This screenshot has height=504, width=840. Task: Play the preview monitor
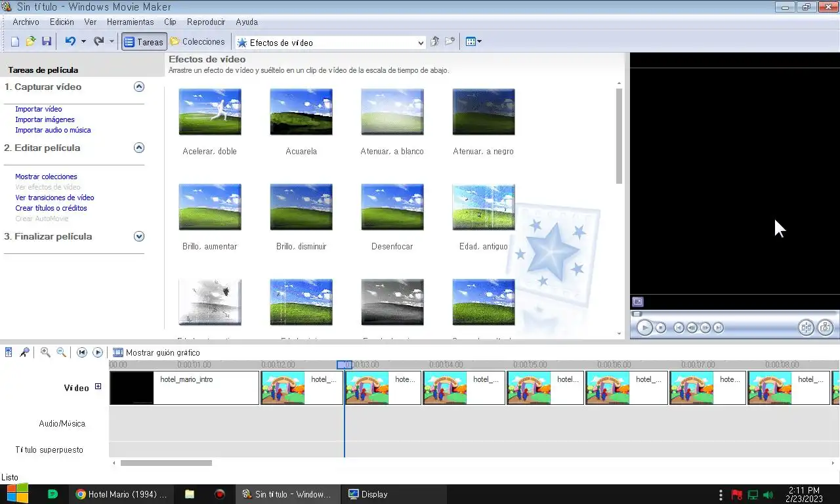(x=644, y=327)
